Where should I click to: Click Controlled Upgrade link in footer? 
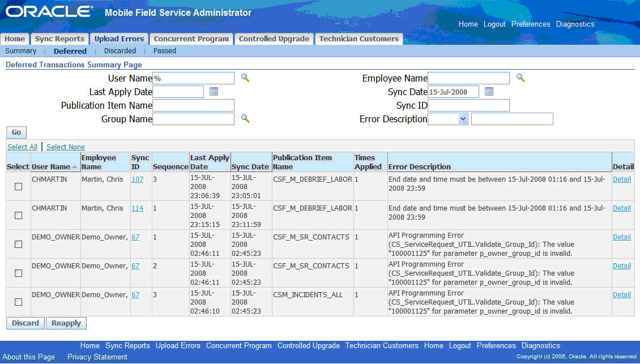pyautogui.click(x=309, y=345)
